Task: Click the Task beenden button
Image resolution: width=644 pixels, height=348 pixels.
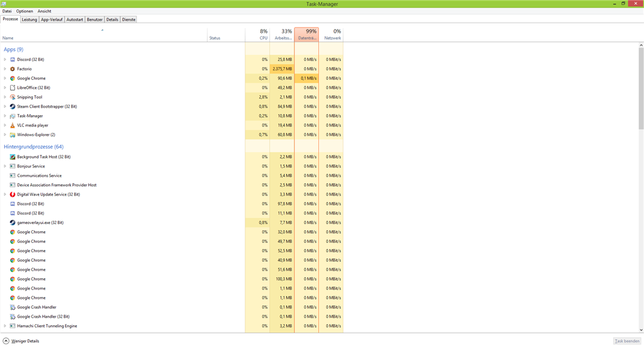Action: 627,341
